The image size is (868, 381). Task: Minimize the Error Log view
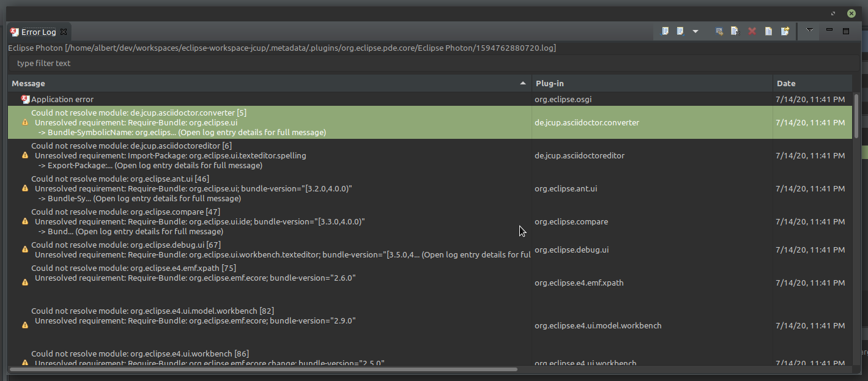829,29
